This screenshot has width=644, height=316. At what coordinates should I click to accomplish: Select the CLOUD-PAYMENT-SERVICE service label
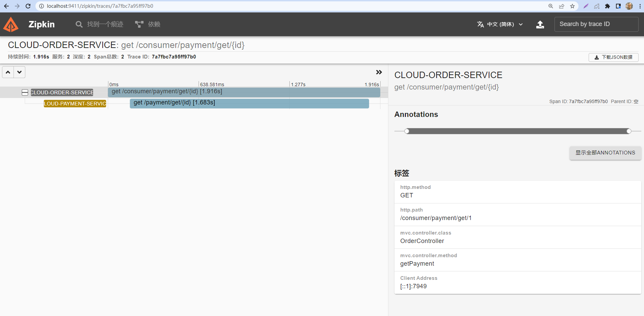(75, 103)
